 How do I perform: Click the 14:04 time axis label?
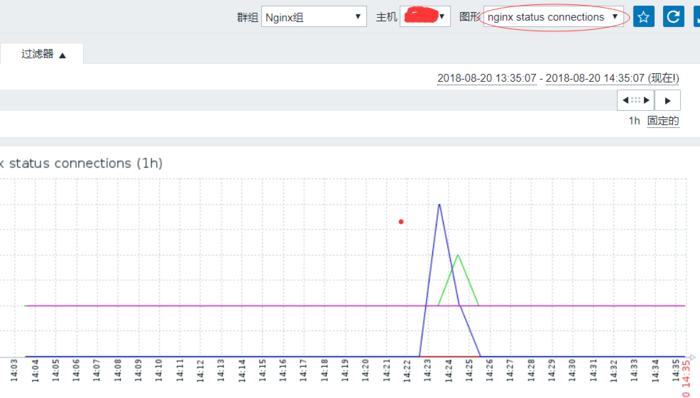click(x=35, y=370)
